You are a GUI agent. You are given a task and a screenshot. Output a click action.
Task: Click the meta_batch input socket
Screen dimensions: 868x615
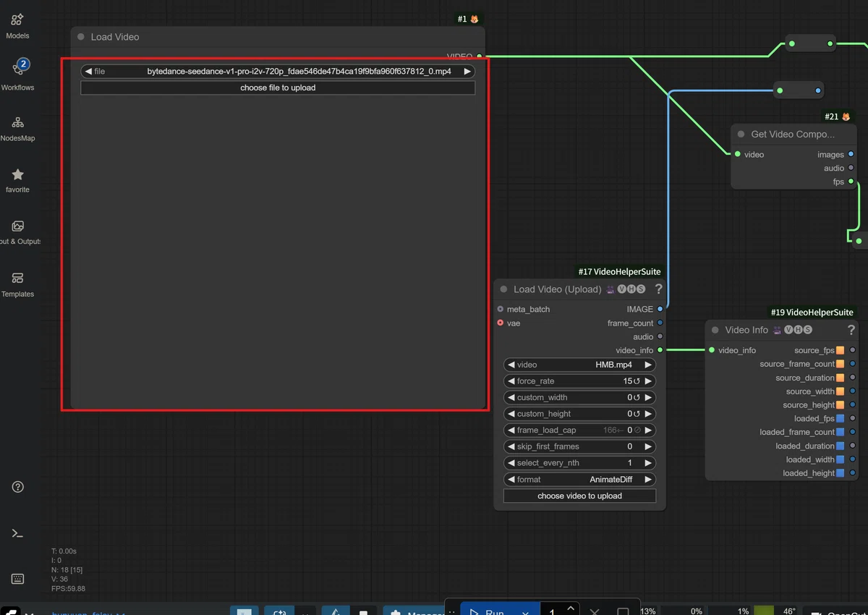pos(500,309)
